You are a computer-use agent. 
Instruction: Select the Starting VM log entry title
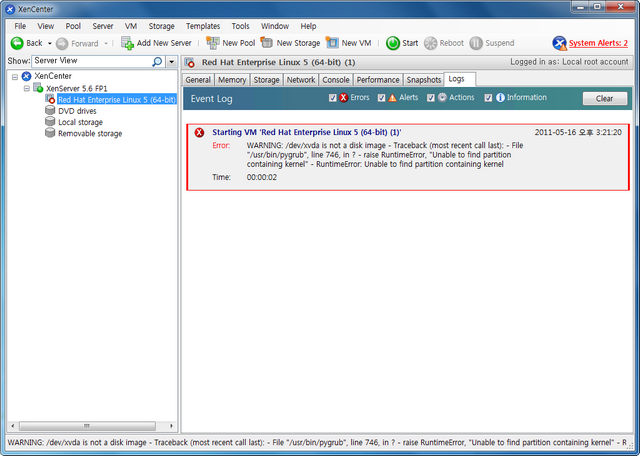pyautogui.click(x=307, y=132)
